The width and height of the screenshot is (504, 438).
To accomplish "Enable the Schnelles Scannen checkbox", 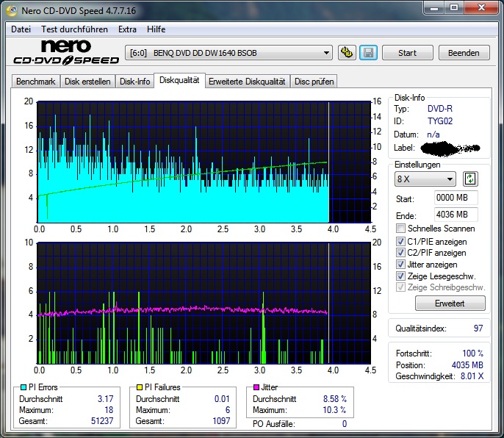I will (400, 229).
